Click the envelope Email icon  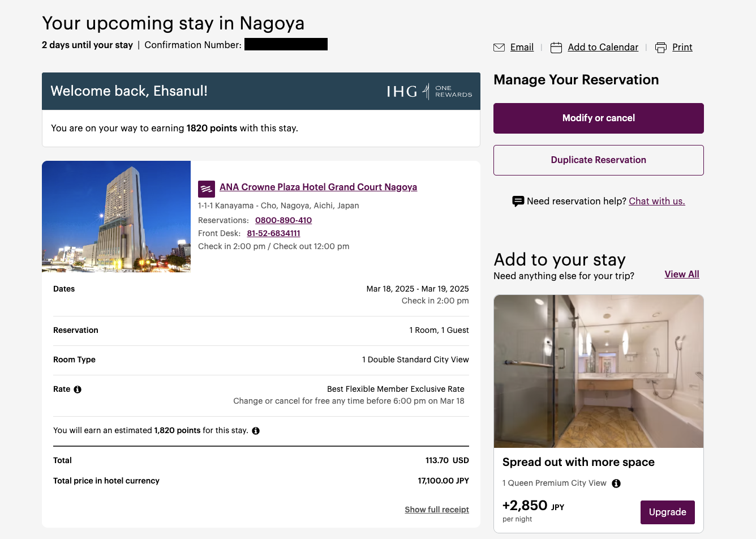(499, 48)
